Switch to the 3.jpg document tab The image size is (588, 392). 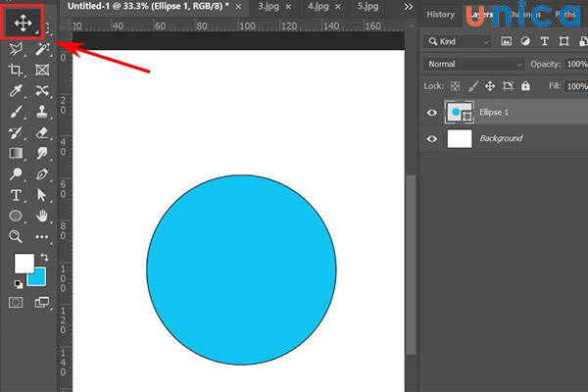268,6
